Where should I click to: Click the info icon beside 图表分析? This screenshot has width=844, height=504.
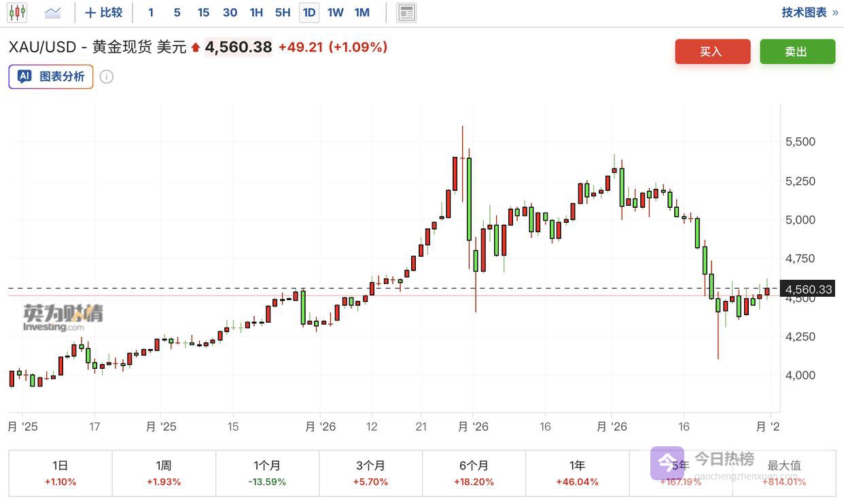[x=107, y=77]
